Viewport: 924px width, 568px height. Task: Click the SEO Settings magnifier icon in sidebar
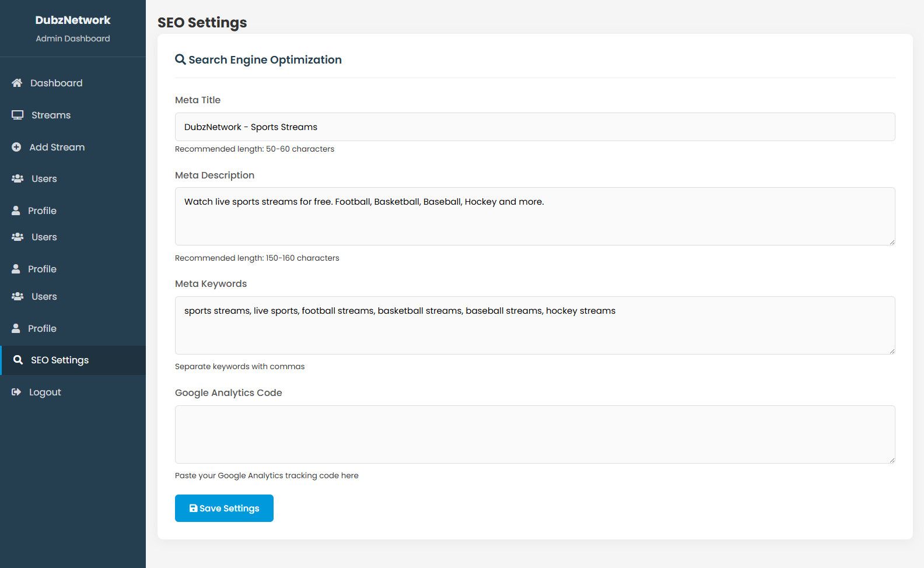point(18,360)
